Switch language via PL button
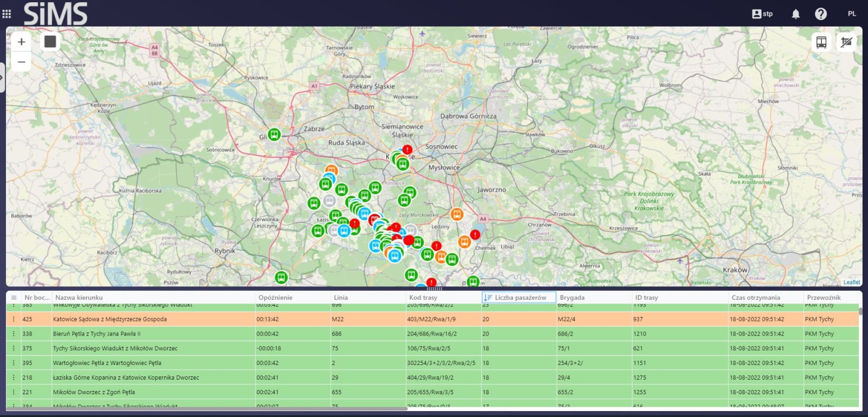 click(852, 14)
